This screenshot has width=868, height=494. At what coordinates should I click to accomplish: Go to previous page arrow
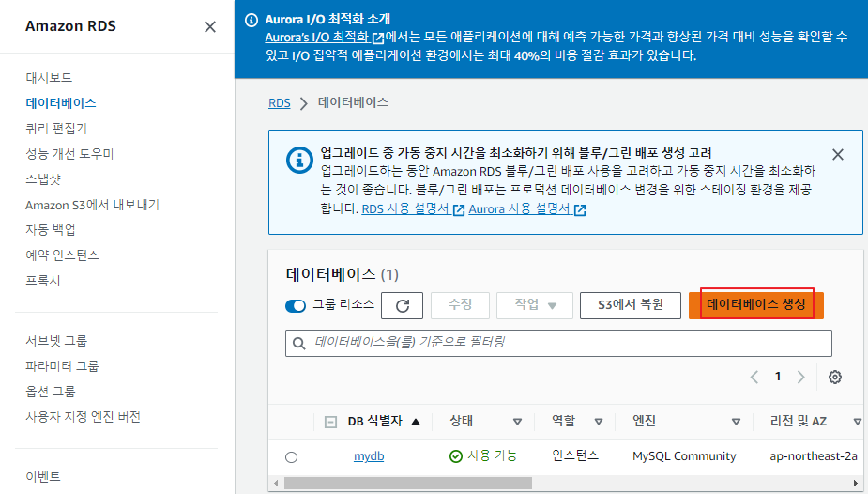click(754, 378)
